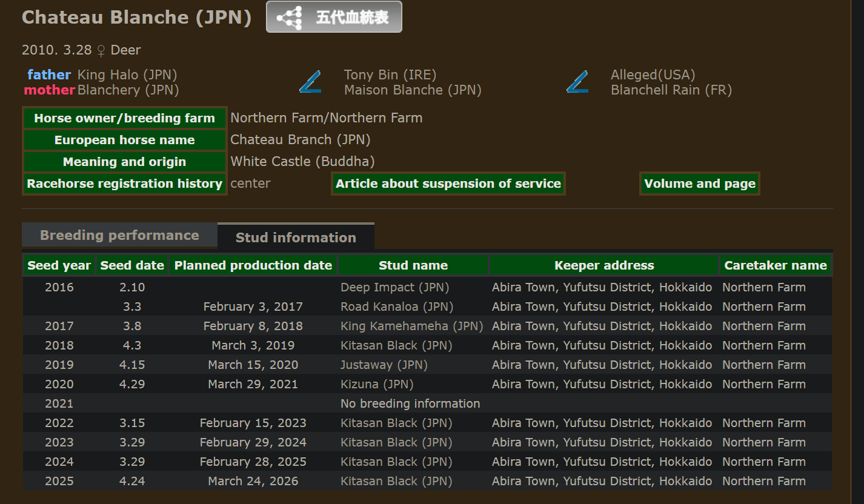Select planned date February 29, 2024
Image resolution: width=864 pixels, height=504 pixels.
pyautogui.click(x=253, y=442)
